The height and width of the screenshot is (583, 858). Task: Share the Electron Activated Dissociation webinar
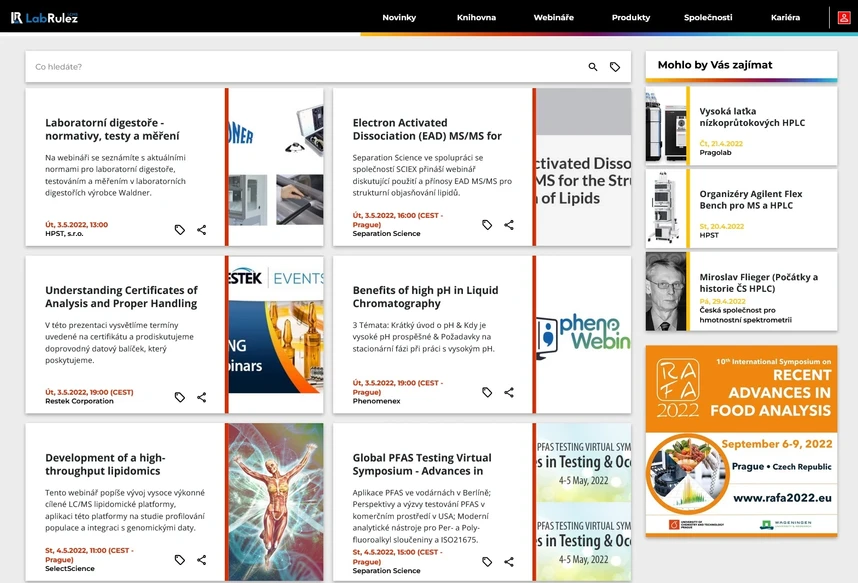tap(509, 224)
